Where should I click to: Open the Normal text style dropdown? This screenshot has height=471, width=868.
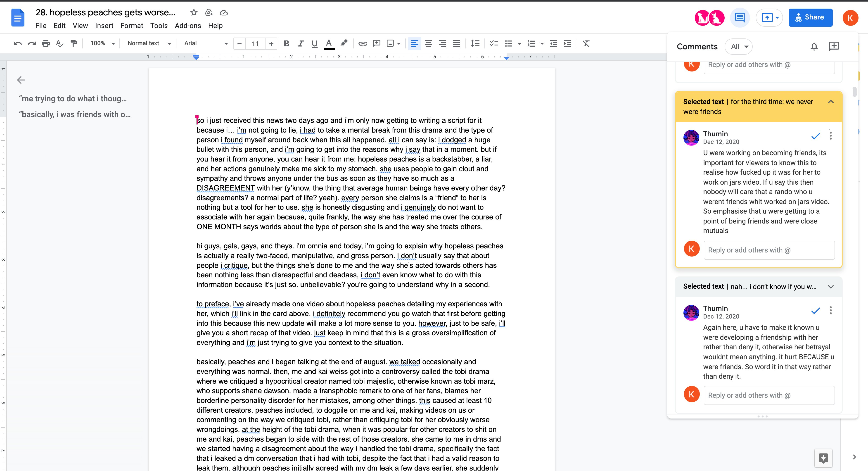coord(149,43)
